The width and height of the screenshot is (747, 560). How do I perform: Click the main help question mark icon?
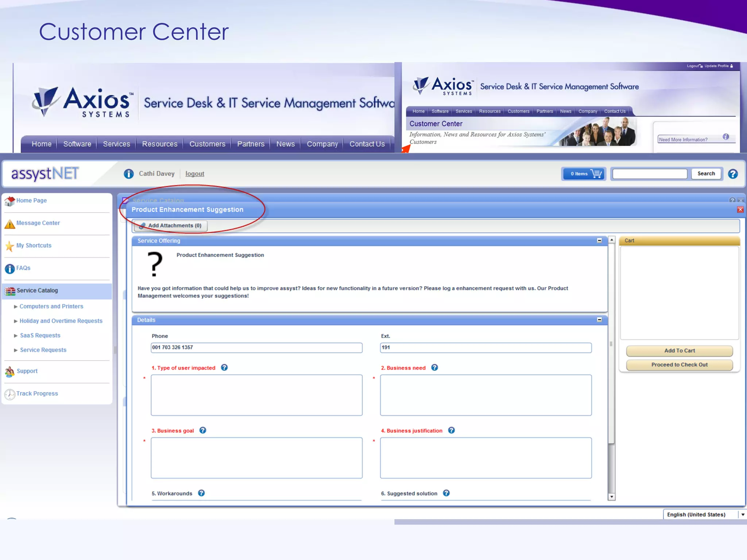[x=732, y=174]
